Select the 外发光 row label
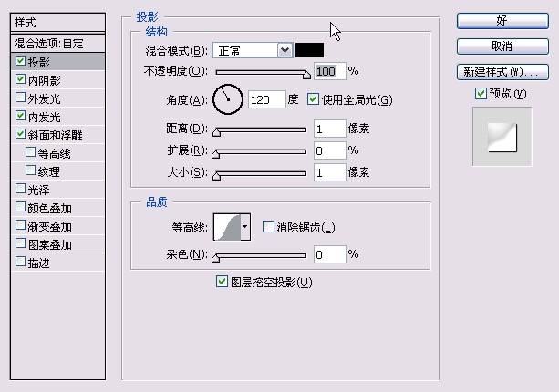 tap(44, 98)
